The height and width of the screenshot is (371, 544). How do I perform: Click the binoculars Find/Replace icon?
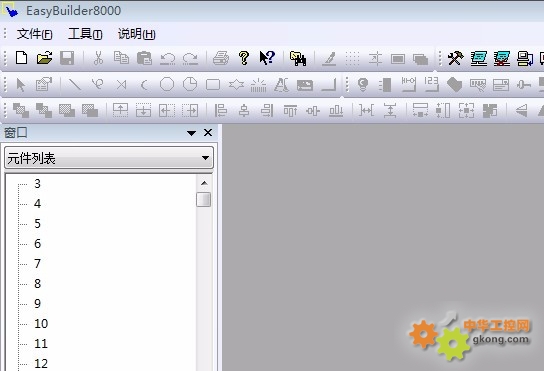point(298,58)
